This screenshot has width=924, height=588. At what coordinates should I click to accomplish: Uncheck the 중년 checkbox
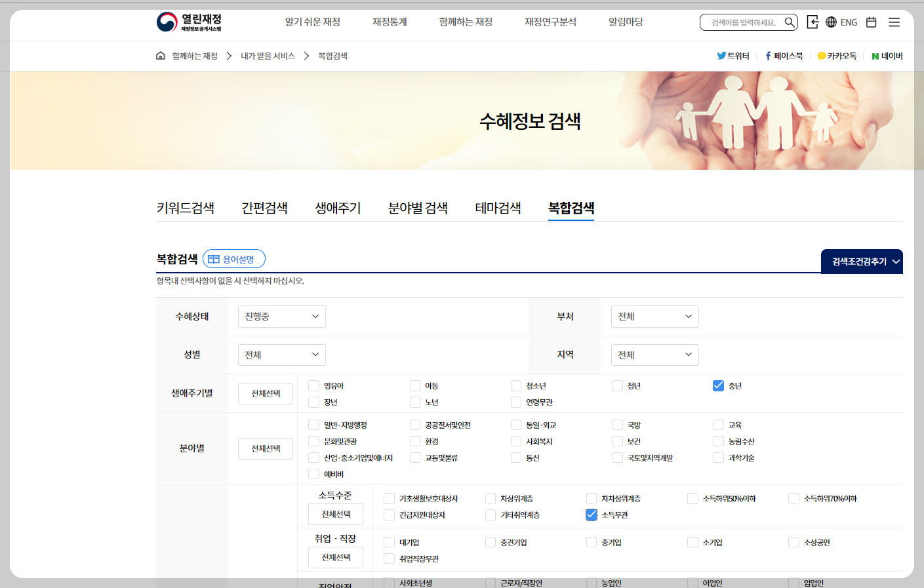718,385
